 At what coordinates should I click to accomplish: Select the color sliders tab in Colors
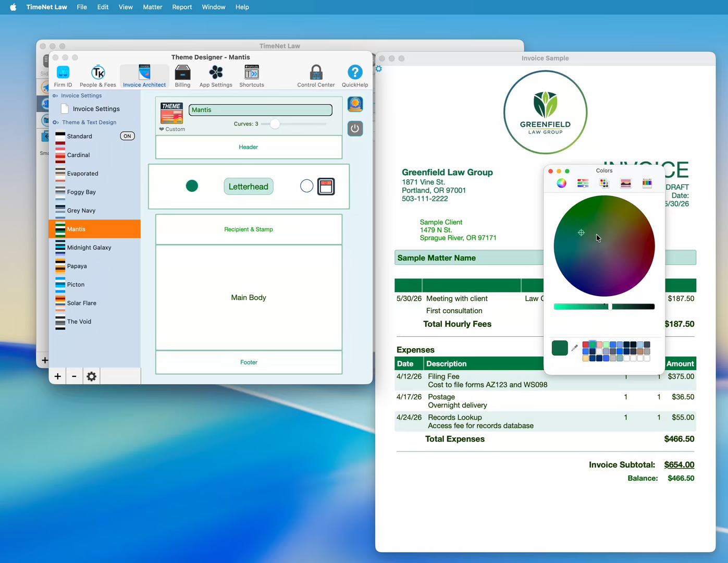pos(583,183)
